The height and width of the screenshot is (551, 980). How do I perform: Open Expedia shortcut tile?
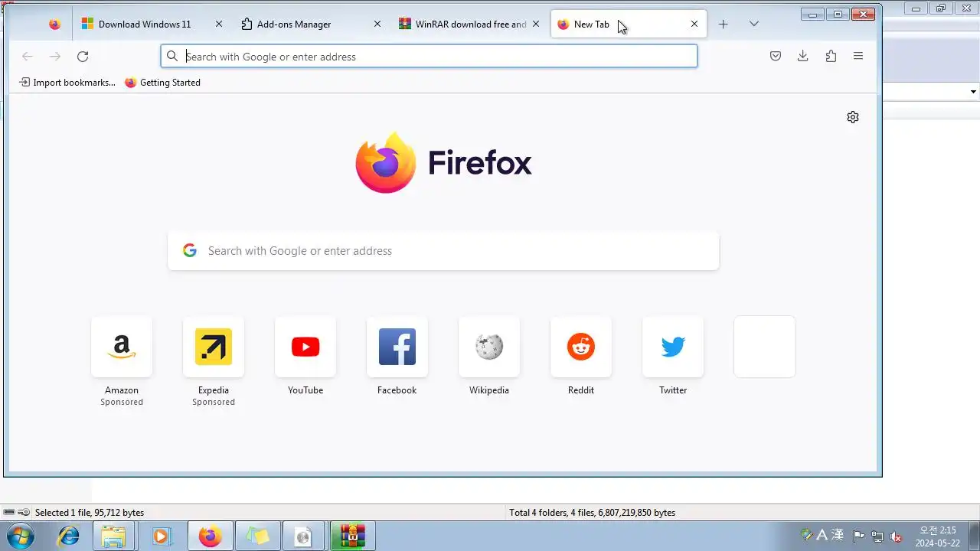coord(214,347)
